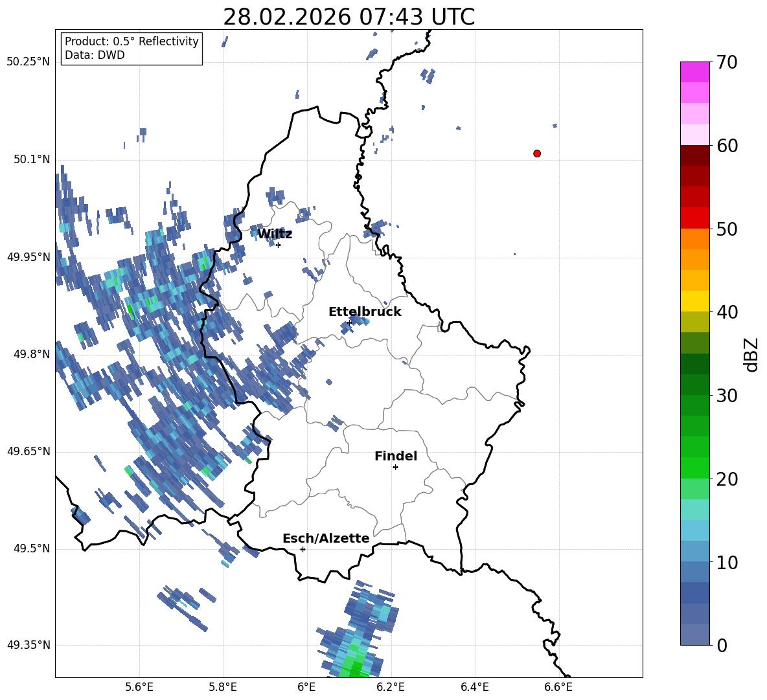Click the 50 tick label on colorbar
Image resolution: width=767 pixels, height=700 pixels.
coord(727,229)
